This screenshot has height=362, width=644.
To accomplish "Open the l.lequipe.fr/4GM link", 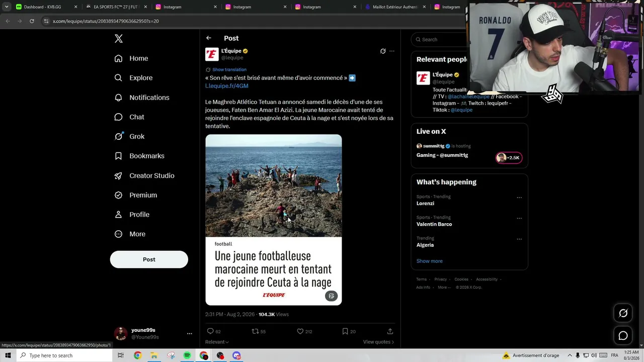I will 227,86.
